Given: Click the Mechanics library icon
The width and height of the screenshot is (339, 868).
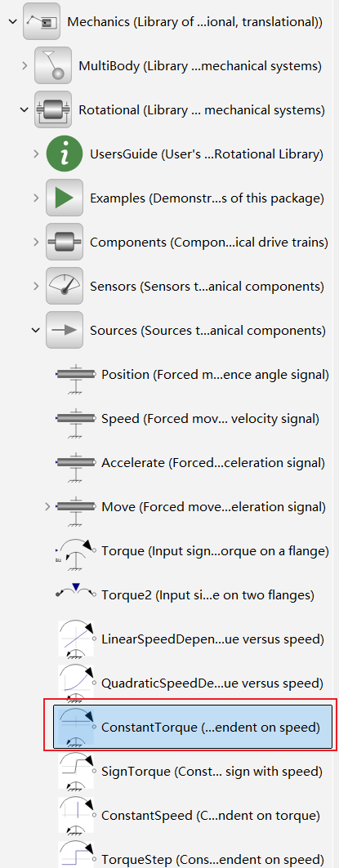Looking at the screenshot, I should [42, 22].
